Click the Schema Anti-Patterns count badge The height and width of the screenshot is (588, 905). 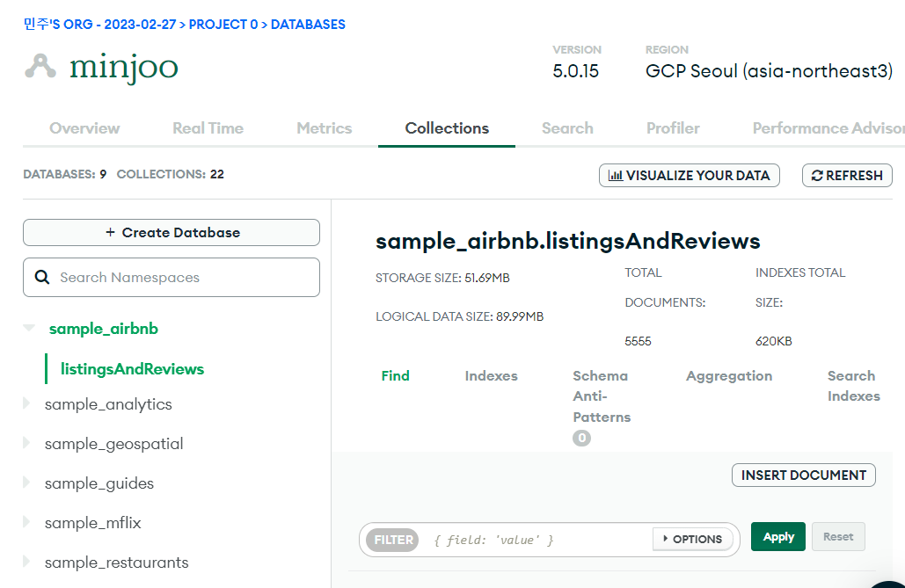coord(581,438)
